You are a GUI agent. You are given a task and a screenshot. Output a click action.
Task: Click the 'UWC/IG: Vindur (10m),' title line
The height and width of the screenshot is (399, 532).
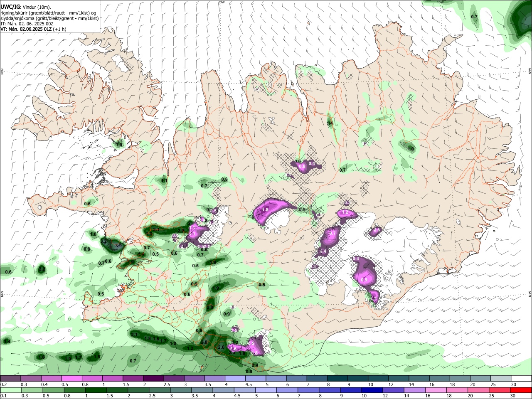coord(26,7)
